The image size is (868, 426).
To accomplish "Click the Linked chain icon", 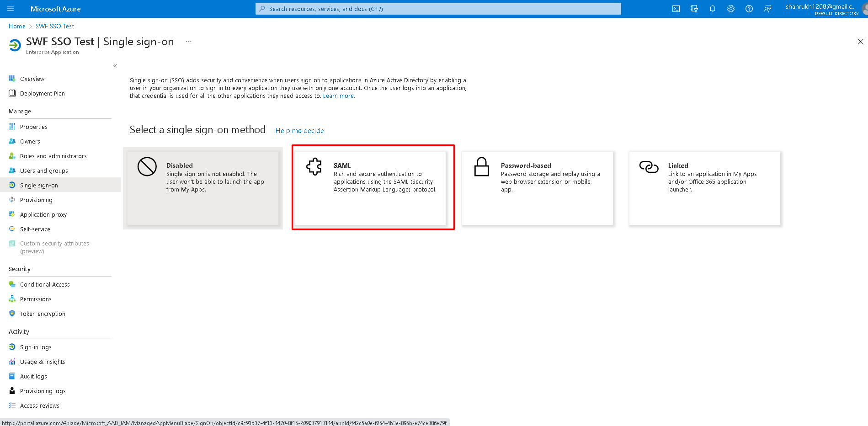I will [649, 167].
